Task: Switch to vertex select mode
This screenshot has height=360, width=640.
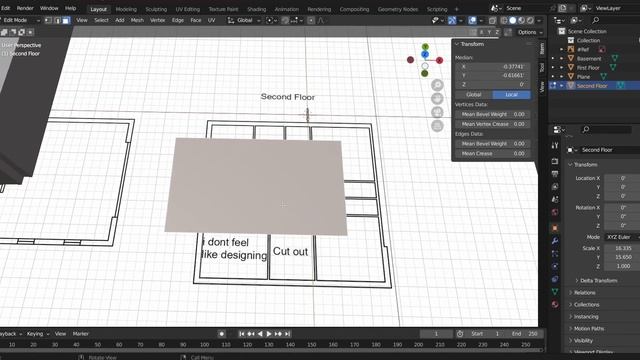Action: 48,20
